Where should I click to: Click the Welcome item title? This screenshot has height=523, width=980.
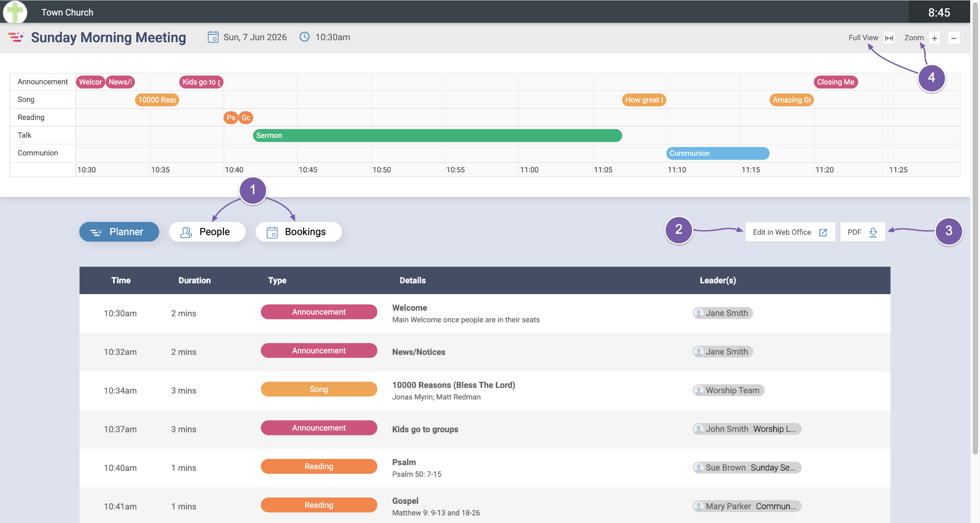click(410, 308)
